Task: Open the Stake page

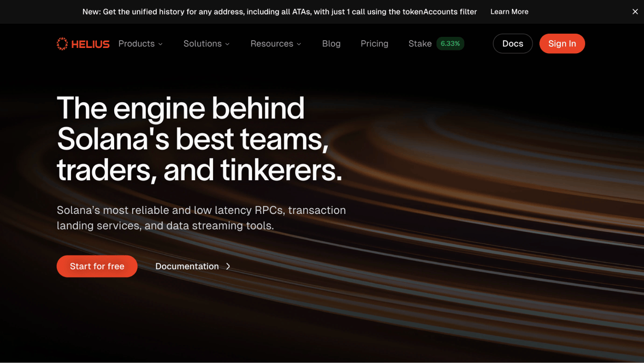Action: point(420,44)
